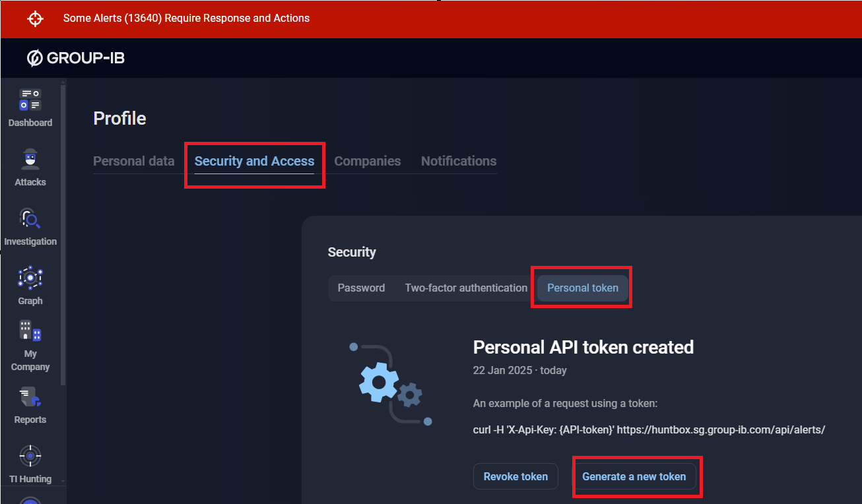Image resolution: width=862 pixels, height=504 pixels.
Task: Switch to the Notifications tab
Action: [459, 161]
